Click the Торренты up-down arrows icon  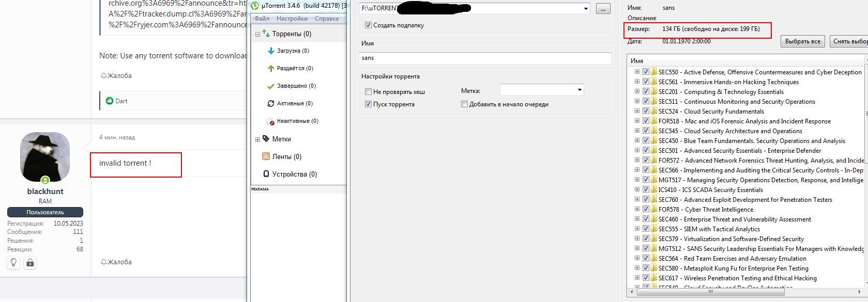266,34
